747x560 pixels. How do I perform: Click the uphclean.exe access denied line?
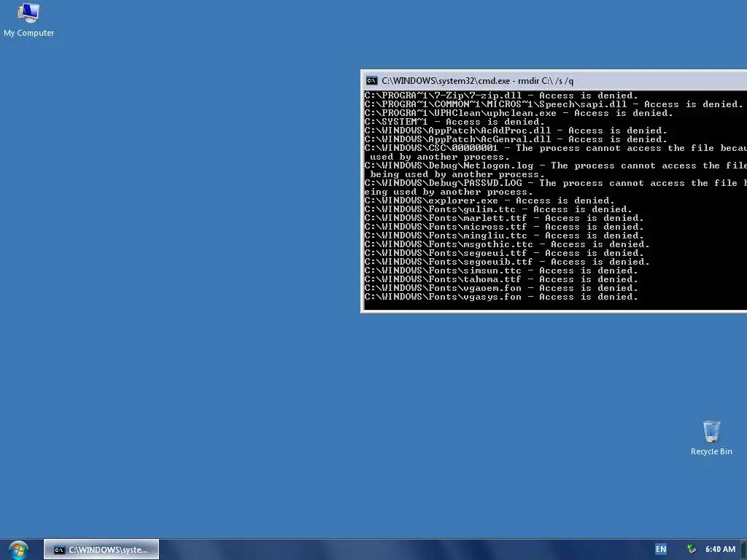pos(519,113)
